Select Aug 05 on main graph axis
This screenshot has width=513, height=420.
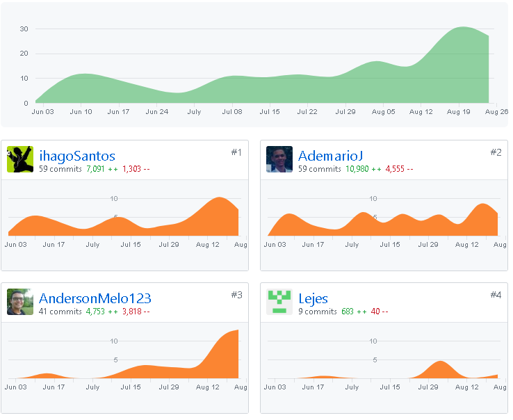[x=384, y=112]
